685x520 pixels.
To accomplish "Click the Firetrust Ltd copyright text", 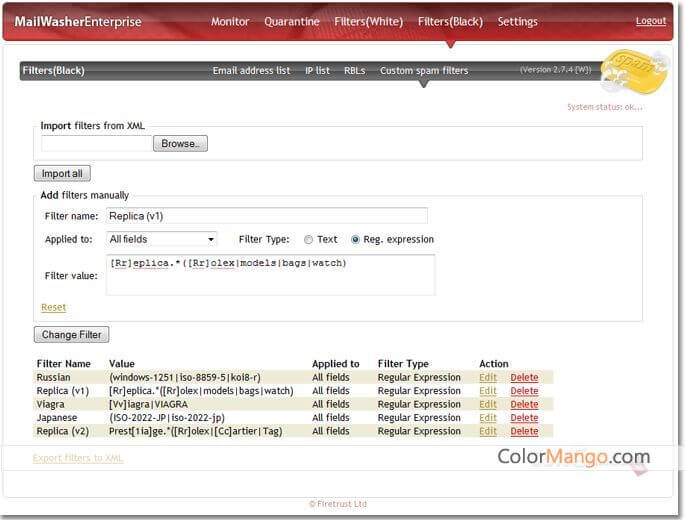I will point(338,504).
